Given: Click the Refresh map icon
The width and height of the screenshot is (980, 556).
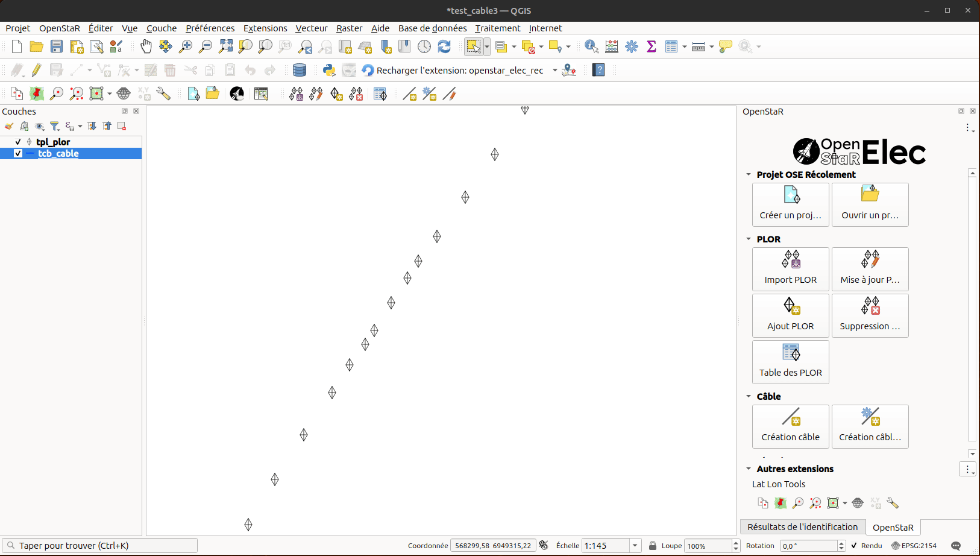Looking at the screenshot, I should click(444, 46).
